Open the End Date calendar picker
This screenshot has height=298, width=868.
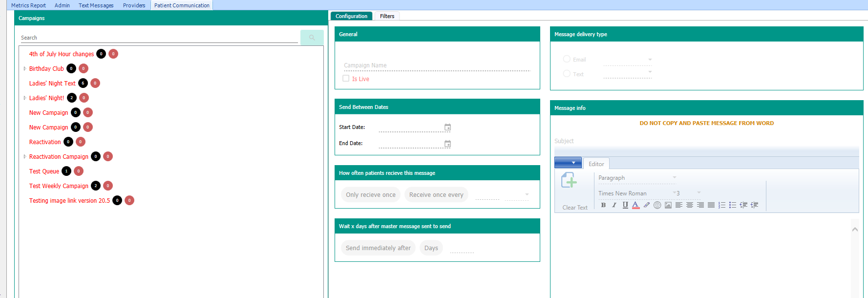447,144
